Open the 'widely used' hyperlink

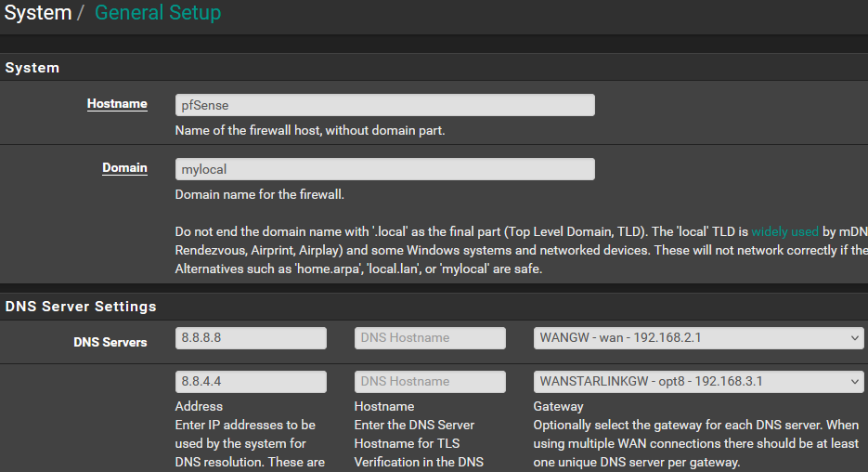[x=784, y=231]
